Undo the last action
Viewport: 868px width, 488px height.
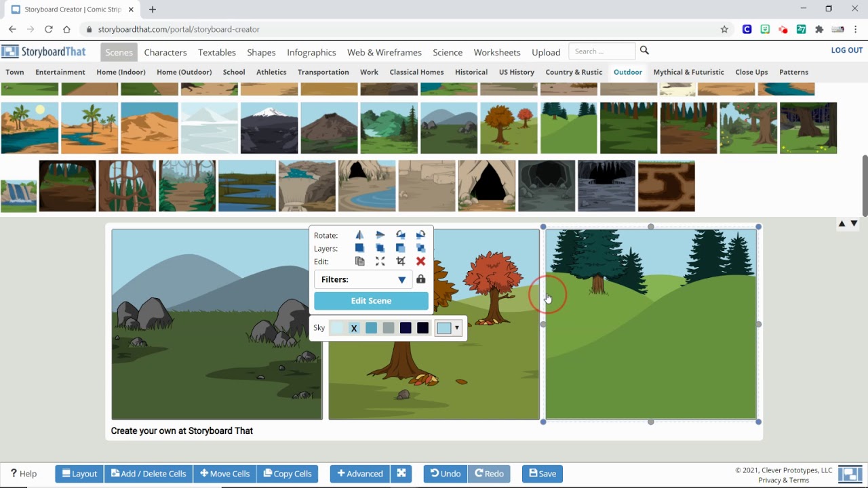coord(446,474)
